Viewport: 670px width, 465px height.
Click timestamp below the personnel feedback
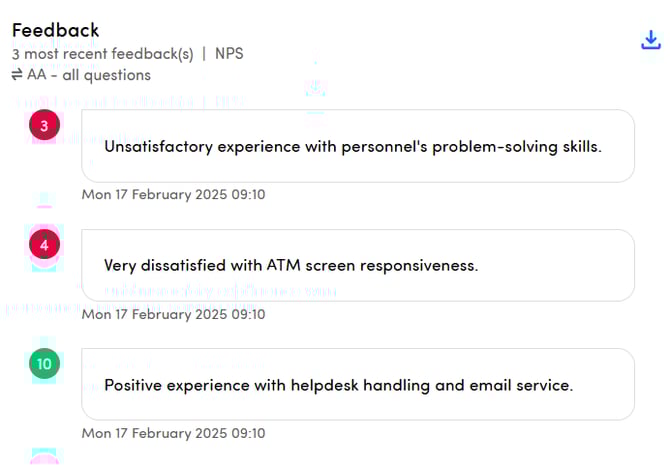click(x=173, y=194)
